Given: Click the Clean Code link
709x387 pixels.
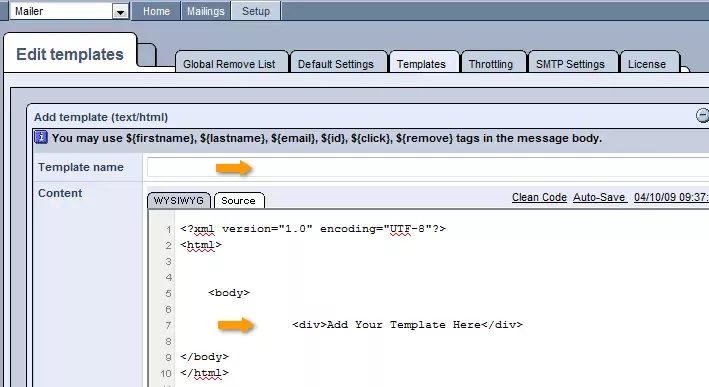Looking at the screenshot, I should [x=539, y=198].
